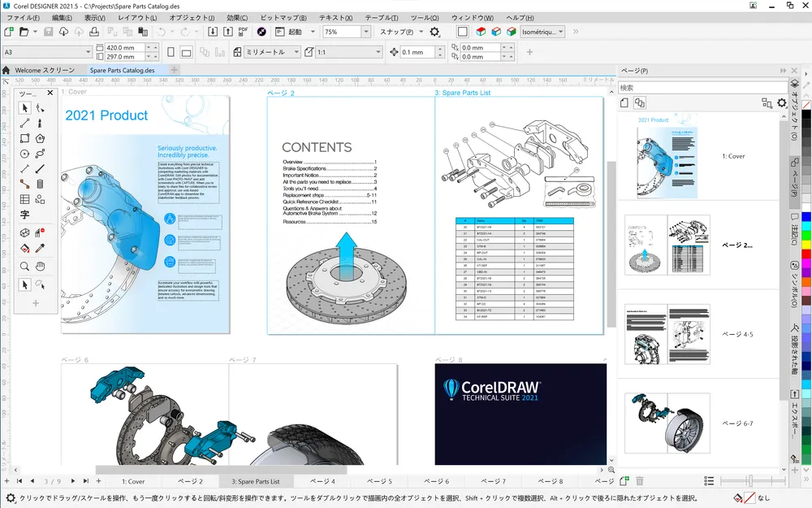
Task: Select the 3D box projection tool
Action: (x=24, y=232)
